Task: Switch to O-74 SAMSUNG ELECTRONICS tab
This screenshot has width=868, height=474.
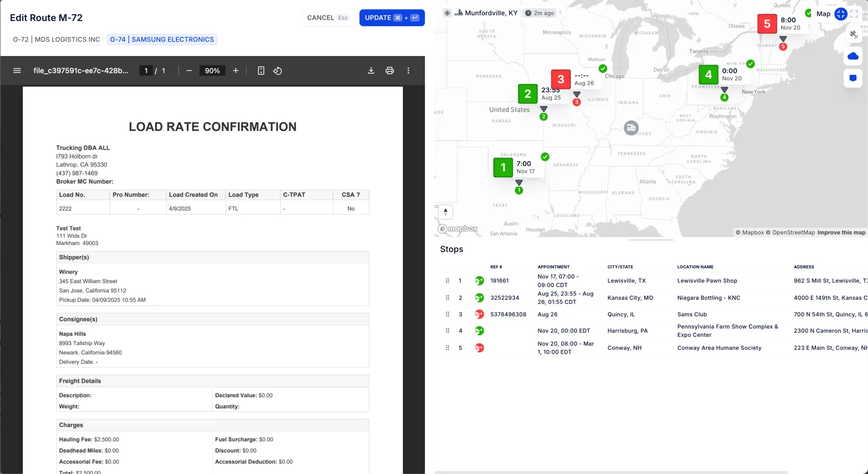Action: 162,40
